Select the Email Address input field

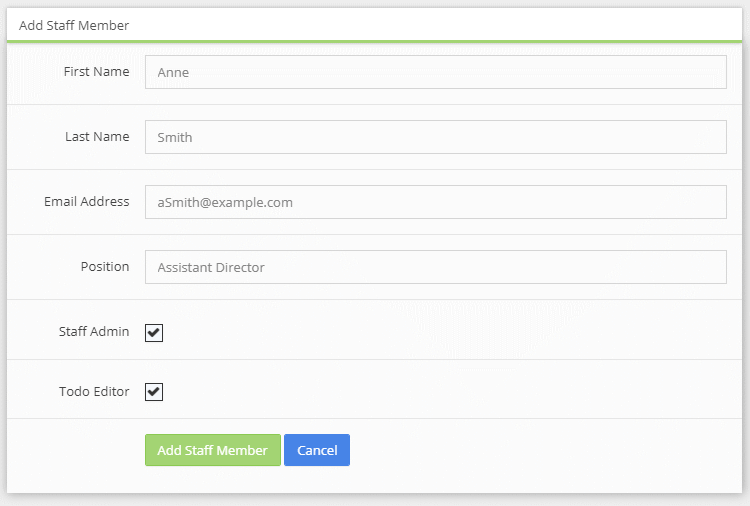(x=435, y=202)
